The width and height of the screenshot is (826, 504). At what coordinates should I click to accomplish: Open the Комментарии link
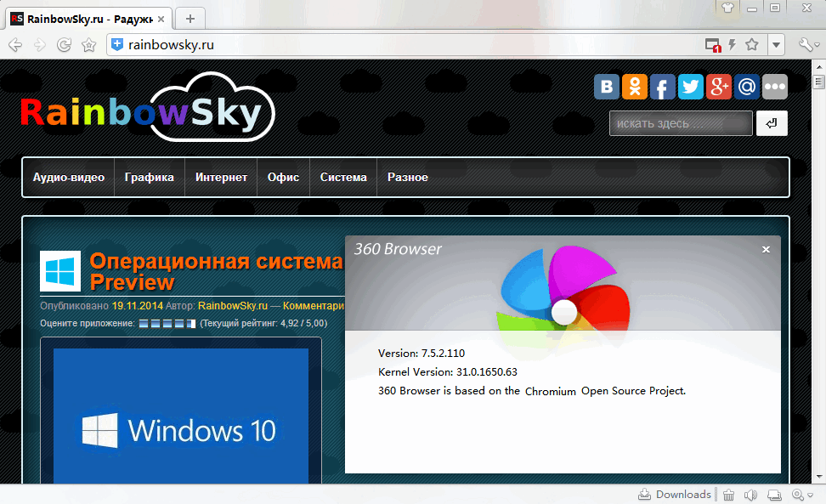314,306
